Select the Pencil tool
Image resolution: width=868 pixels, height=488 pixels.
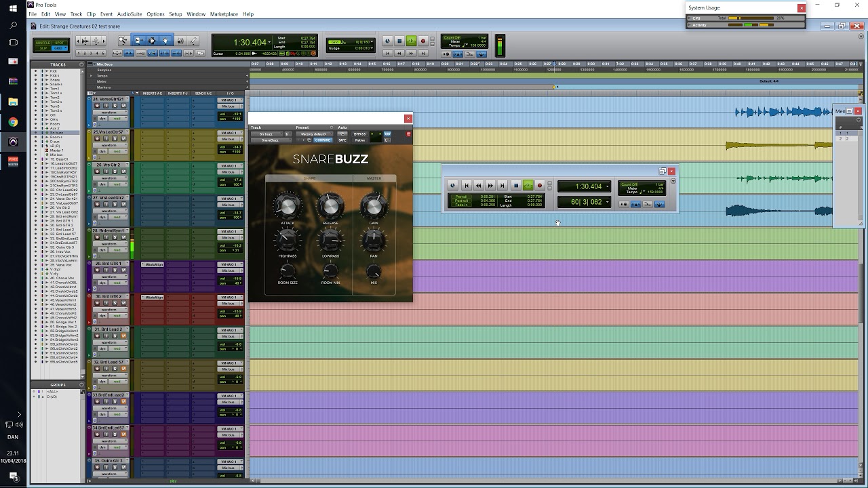[x=193, y=41]
